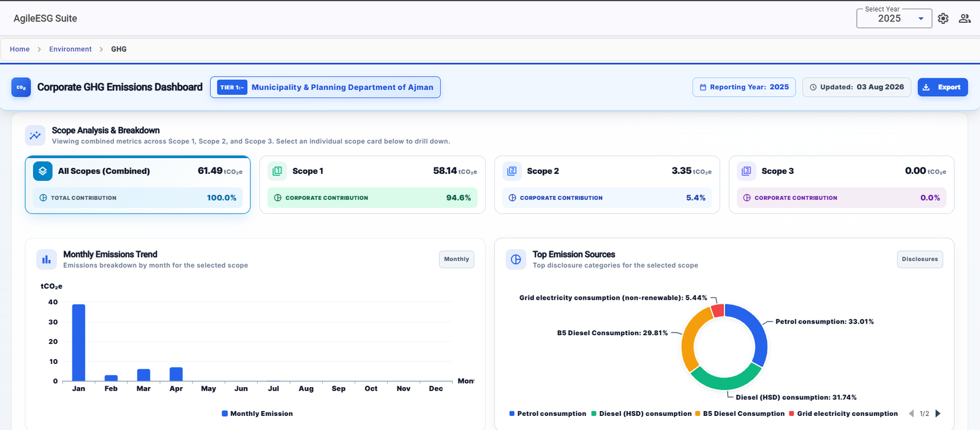Click the Municipality & Planning Department tier badge
980x430 pixels.
tap(325, 87)
